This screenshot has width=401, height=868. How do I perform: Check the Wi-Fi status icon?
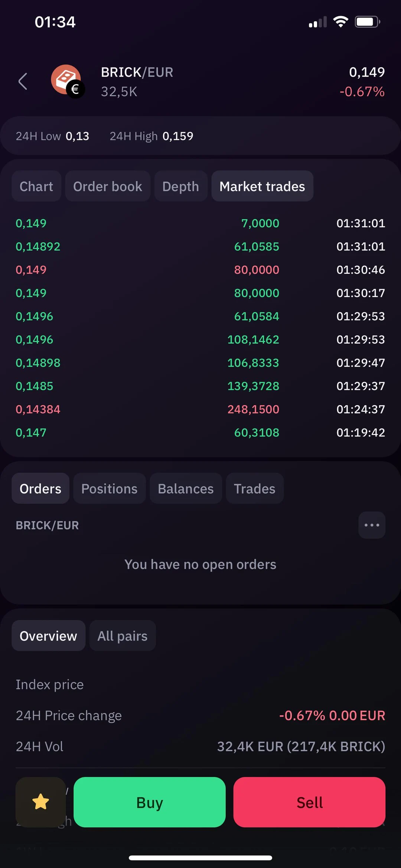pos(340,22)
